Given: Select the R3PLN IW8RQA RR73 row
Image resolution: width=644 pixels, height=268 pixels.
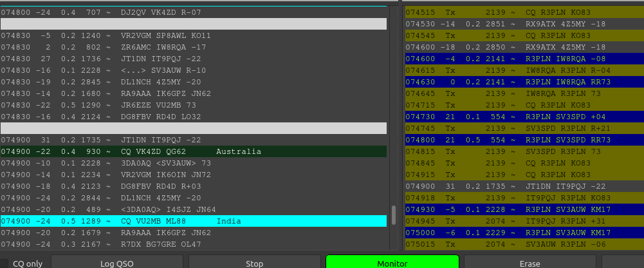Looking at the screenshot, I should pos(524,82).
